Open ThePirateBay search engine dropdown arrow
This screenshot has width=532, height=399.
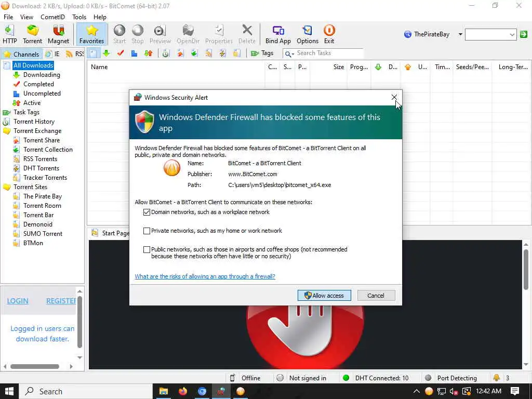(460, 34)
